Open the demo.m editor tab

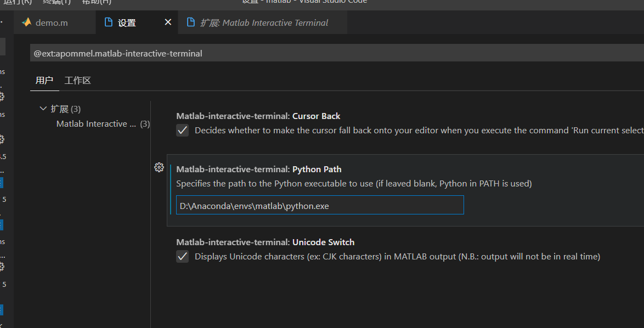click(x=52, y=22)
